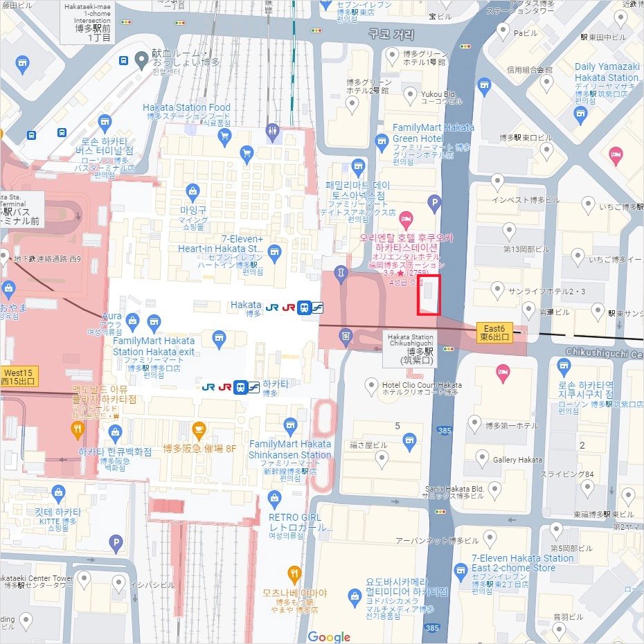Viewport: 644px width, 644px height.
Task: Click the Yukou Bld. map pin
Action: 410,95
